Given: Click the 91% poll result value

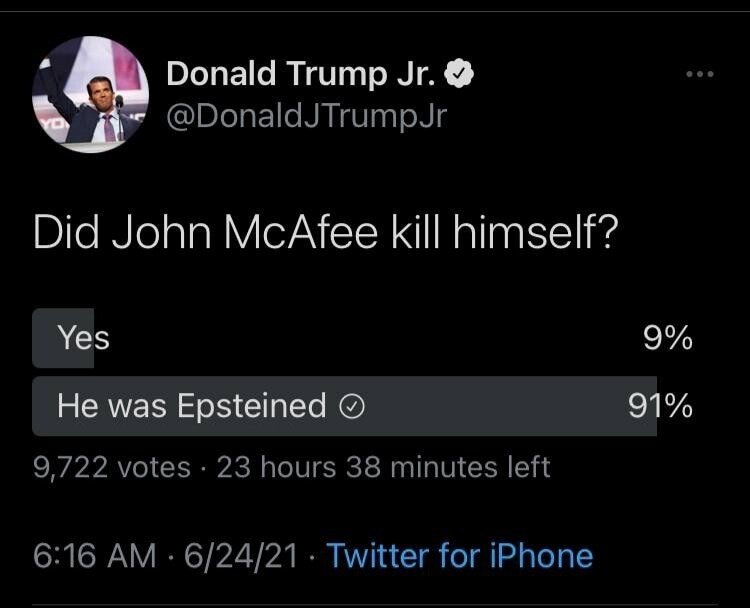Looking at the screenshot, I should pyautogui.click(x=660, y=406).
